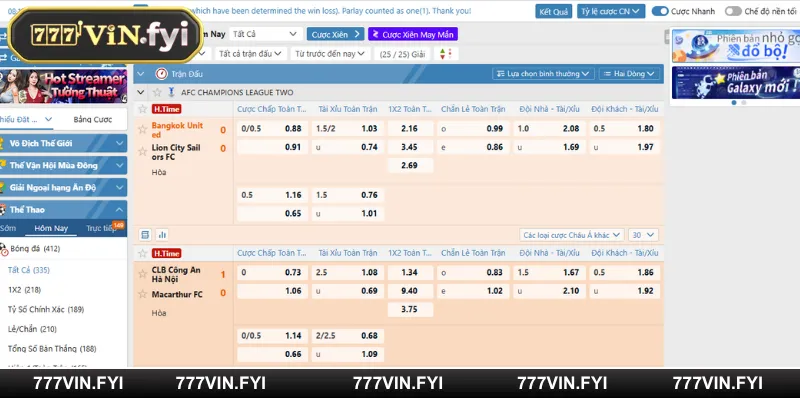Bet odd (o) at odds 0.99
800x400 pixels.
tap(473, 129)
